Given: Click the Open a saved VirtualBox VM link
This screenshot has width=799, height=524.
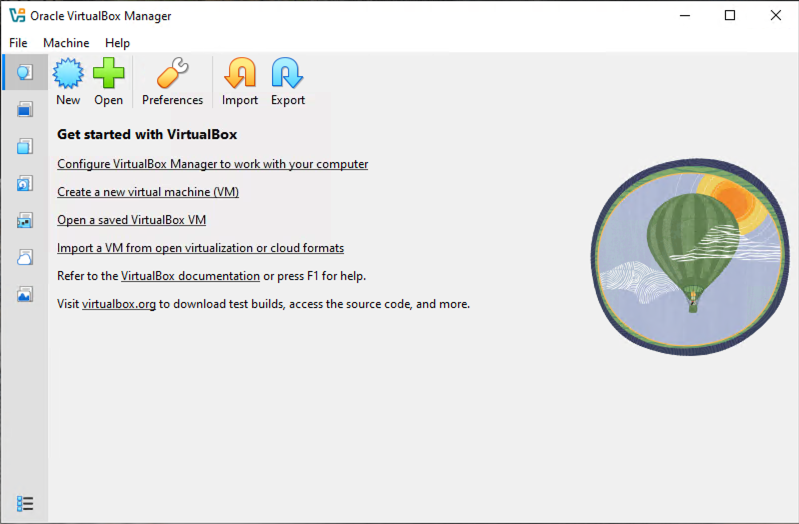Looking at the screenshot, I should (x=131, y=220).
